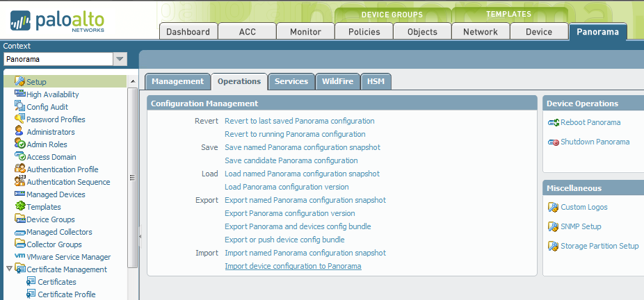644x300 pixels.
Task: Click Export Panorama configuration version
Action: pyautogui.click(x=290, y=213)
